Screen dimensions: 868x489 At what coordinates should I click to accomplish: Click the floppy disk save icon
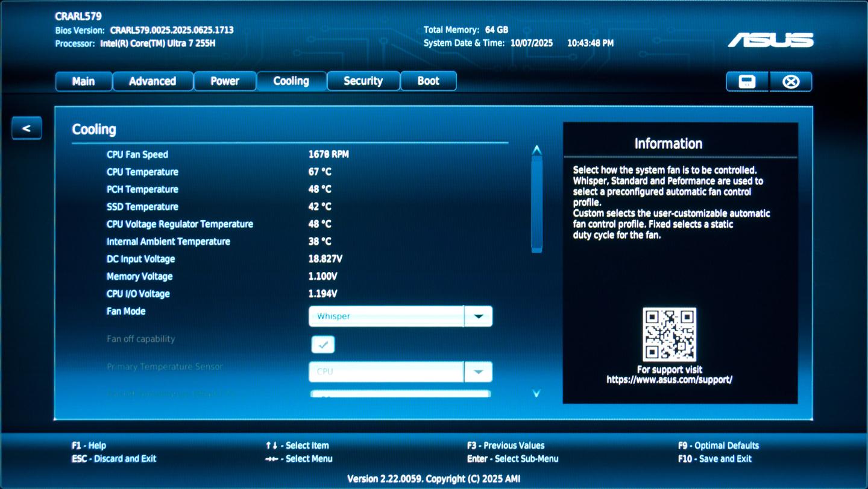[x=747, y=81]
